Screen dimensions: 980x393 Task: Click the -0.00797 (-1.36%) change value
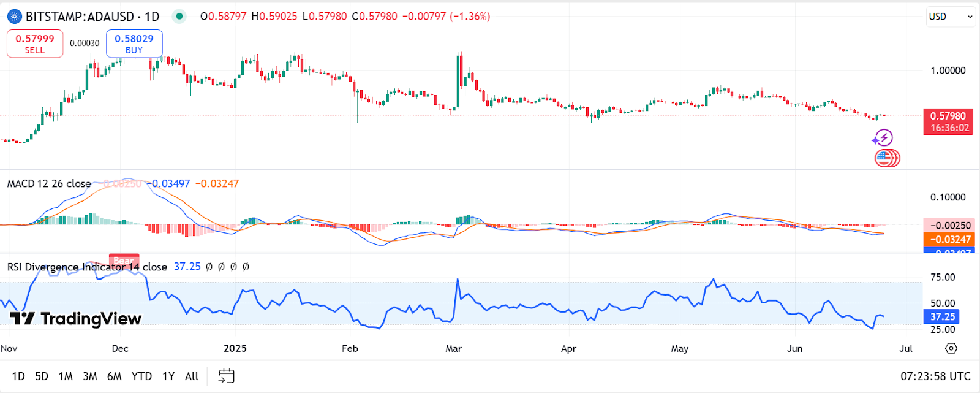(x=446, y=17)
